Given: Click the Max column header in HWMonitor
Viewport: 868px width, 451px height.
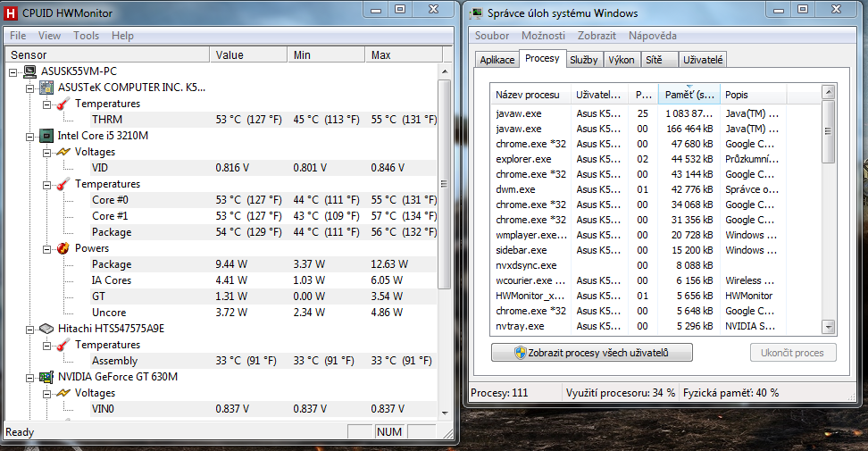Looking at the screenshot, I should [x=405, y=54].
